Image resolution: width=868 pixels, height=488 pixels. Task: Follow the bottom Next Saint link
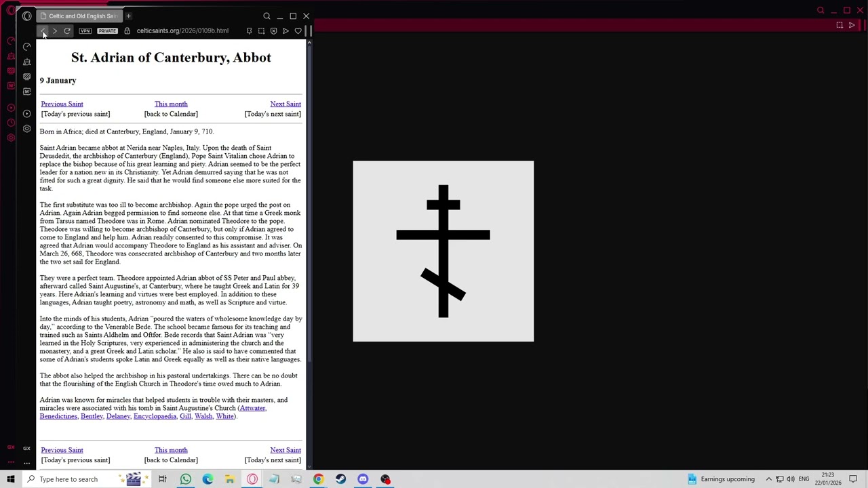coord(285,450)
